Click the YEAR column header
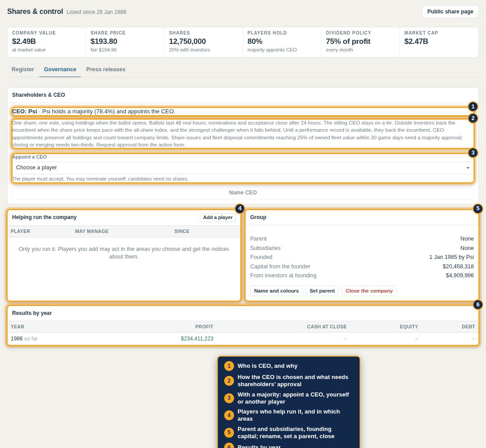 (17, 327)
